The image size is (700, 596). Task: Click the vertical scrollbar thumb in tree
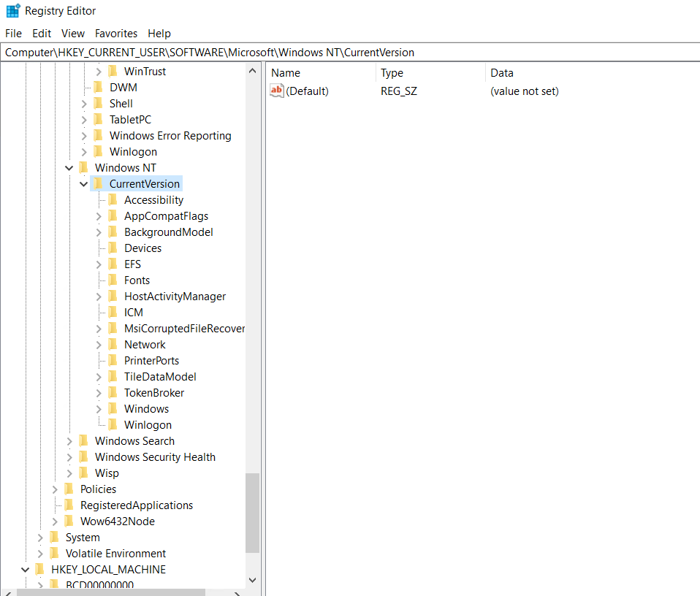[252, 513]
